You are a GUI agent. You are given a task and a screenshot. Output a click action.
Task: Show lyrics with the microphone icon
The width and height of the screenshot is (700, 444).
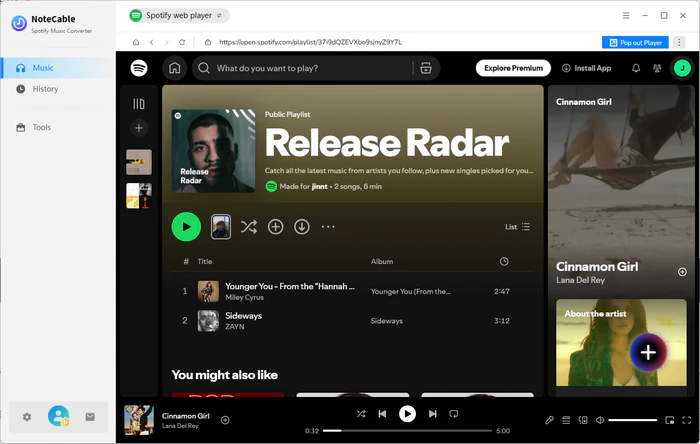[549, 420]
